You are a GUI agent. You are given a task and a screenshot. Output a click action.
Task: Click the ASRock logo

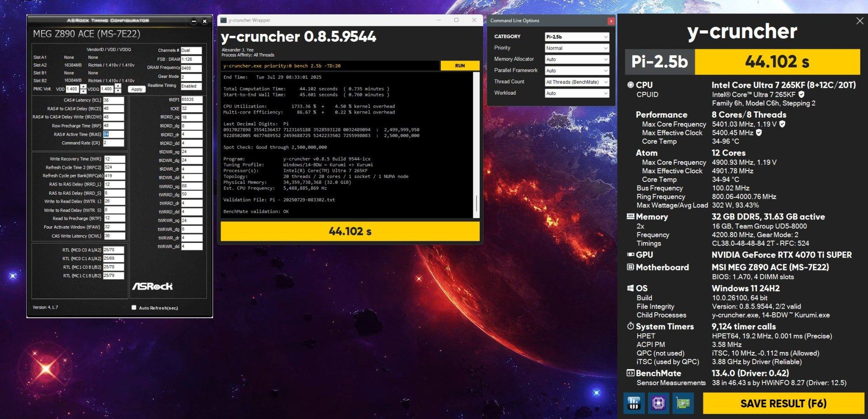152,286
